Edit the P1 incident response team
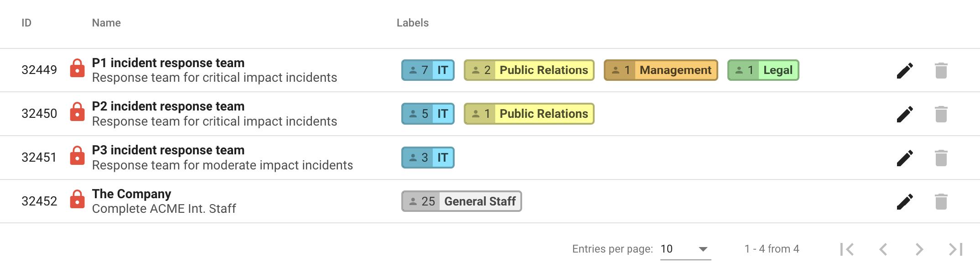 pyautogui.click(x=905, y=70)
